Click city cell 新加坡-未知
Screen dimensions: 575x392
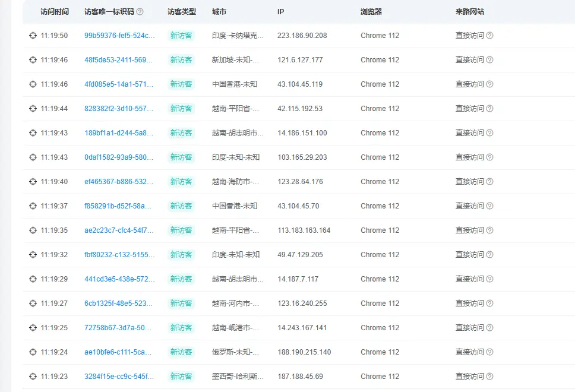pyautogui.click(x=235, y=60)
